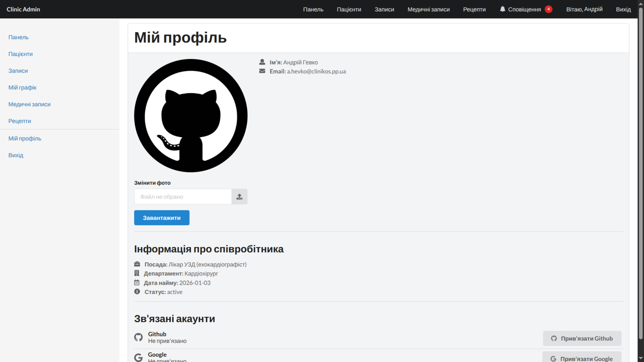Image resolution: width=644 pixels, height=362 pixels.
Task: Open Записи in the top navigation bar
Action: point(384,9)
